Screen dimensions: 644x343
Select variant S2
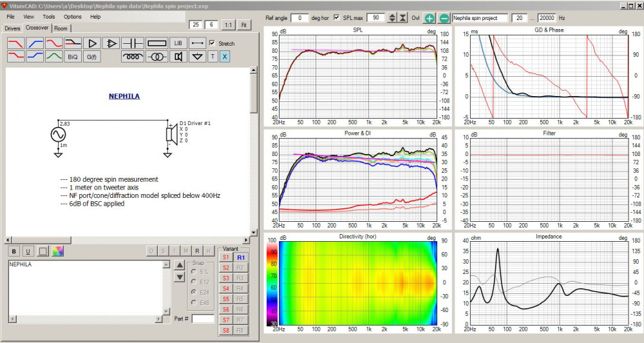[x=225, y=268]
